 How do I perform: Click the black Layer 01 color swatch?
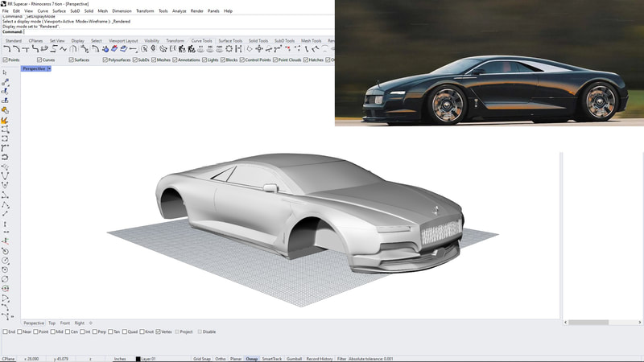tap(138, 359)
